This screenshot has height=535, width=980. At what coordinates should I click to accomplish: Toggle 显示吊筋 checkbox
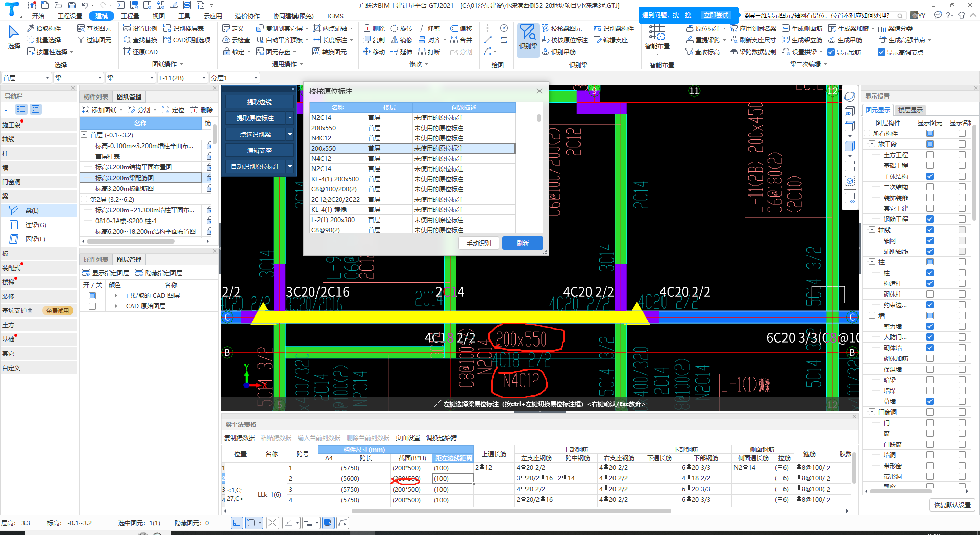pyautogui.click(x=830, y=52)
